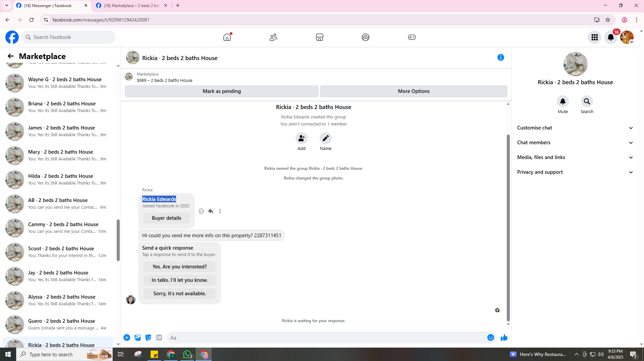Open the Windows Start menu
644x361 pixels.
pos(8,354)
